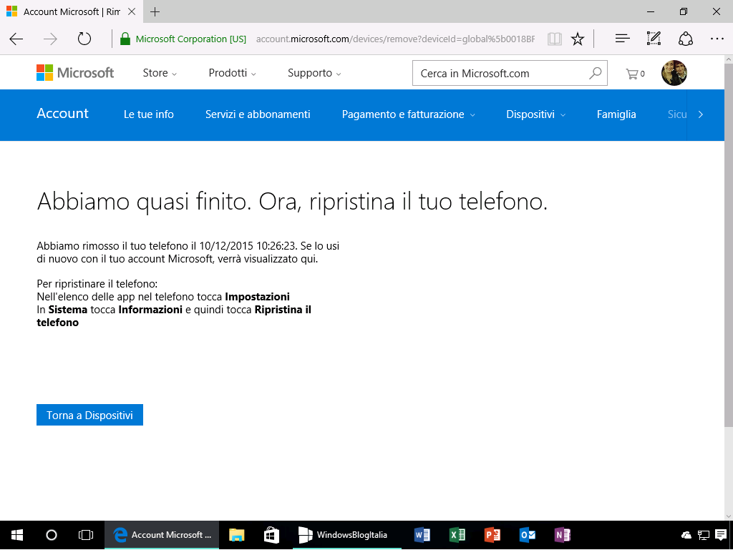Open Task View on taskbar
Screen dimensions: 733x560
tap(86, 535)
